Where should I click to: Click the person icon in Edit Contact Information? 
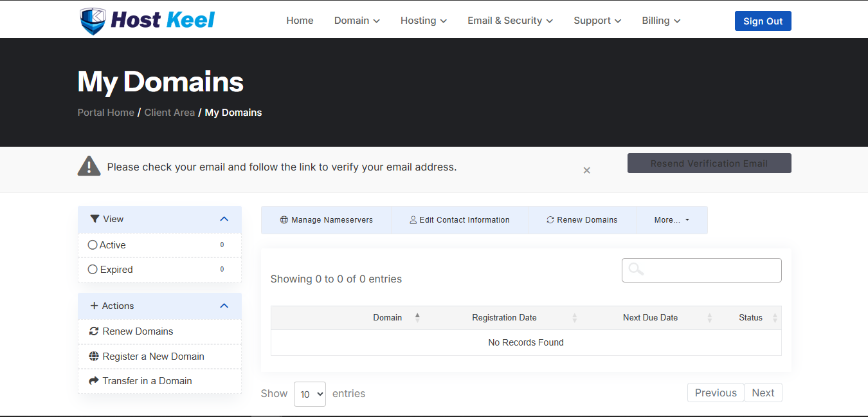[x=413, y=220]
